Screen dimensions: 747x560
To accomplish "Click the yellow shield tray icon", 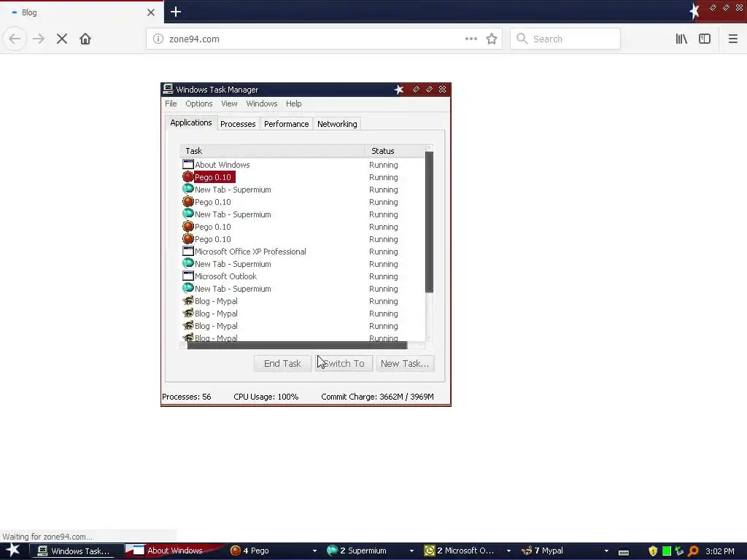I will coord(653,551).
